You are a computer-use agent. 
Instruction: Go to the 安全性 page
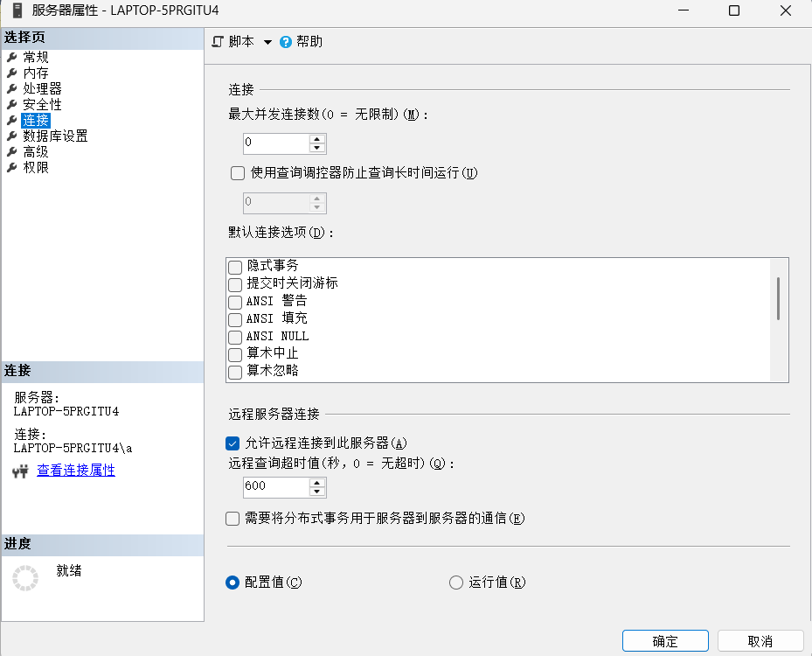point(43,105)
